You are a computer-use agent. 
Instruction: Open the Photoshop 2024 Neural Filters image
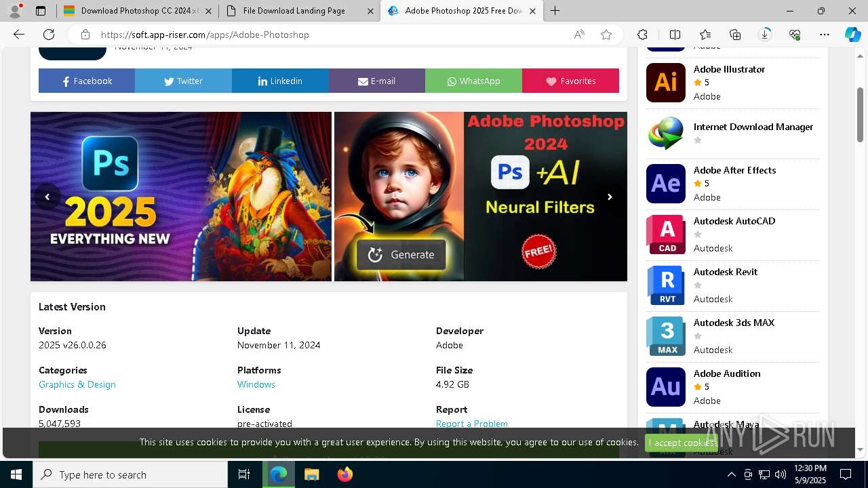[x=481, y=197]
